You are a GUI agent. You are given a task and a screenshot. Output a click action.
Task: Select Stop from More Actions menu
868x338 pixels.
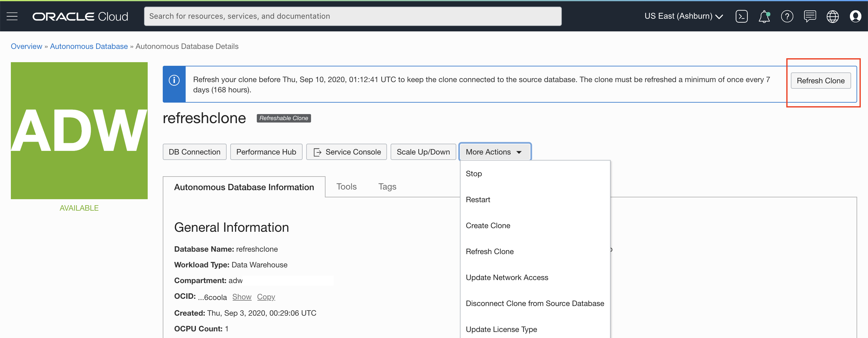(473, 174)
